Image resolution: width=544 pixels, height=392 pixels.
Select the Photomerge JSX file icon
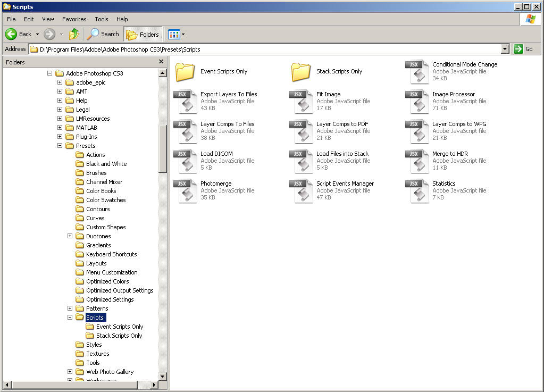coord(186,191)
